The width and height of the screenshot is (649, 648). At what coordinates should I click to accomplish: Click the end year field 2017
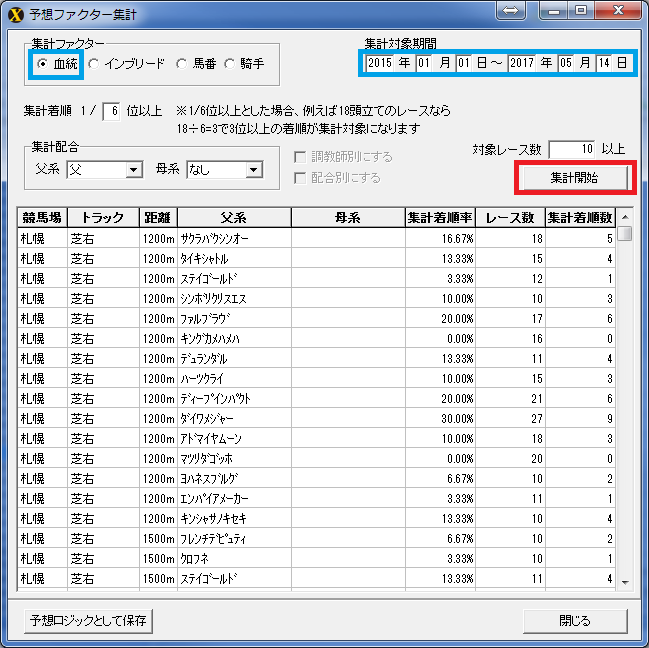[522, 63]
